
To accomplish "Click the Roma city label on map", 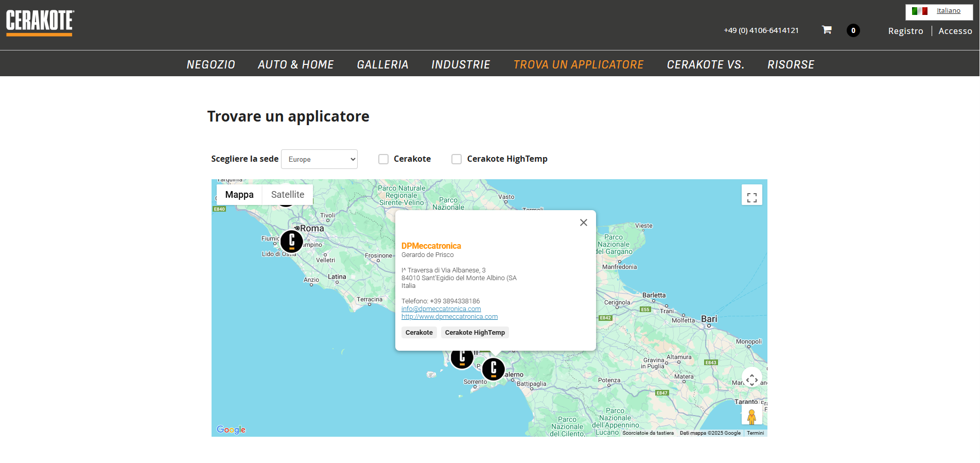I will tap(312, 228).
